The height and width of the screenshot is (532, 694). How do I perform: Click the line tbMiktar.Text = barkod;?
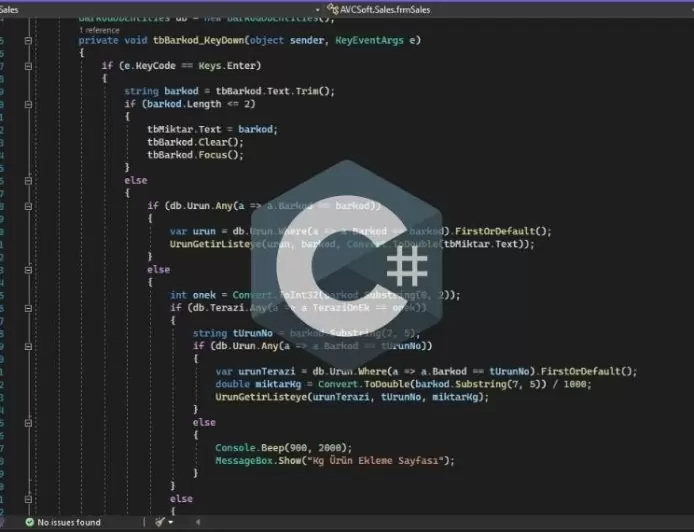click(x=212, y=129)
